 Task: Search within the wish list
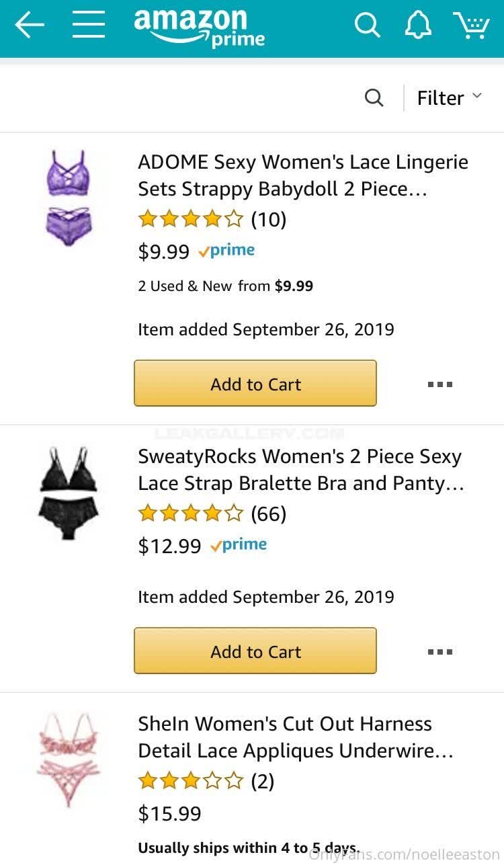point(374,98)
